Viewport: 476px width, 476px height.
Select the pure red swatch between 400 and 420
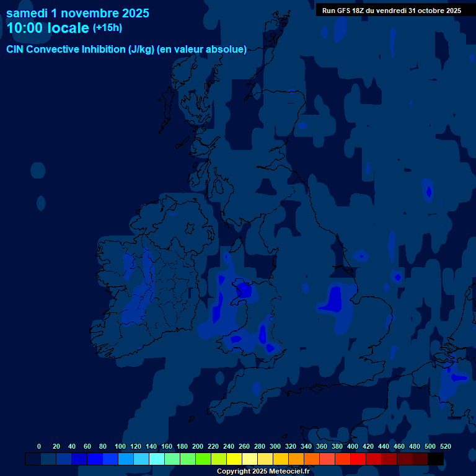point(358,459)
